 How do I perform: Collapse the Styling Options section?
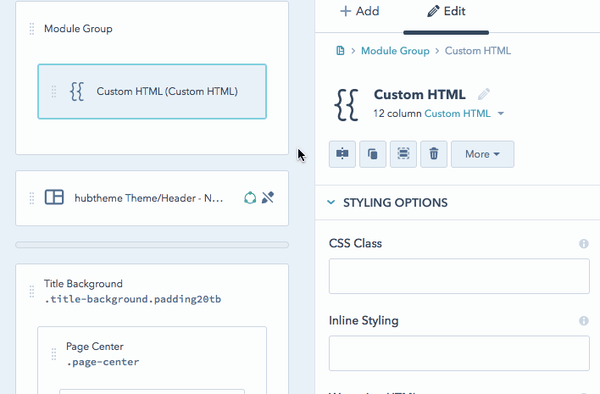click(x=388, y=202)
